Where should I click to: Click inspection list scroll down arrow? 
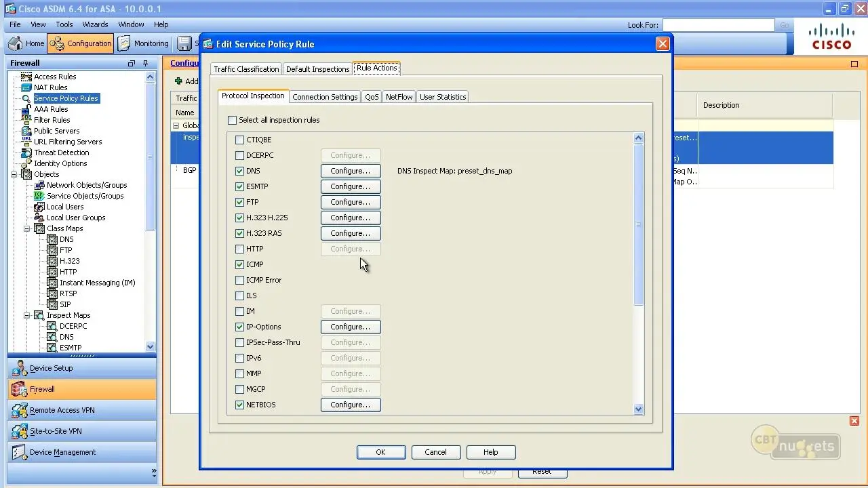pyautogui.click(x=638, y=409)
